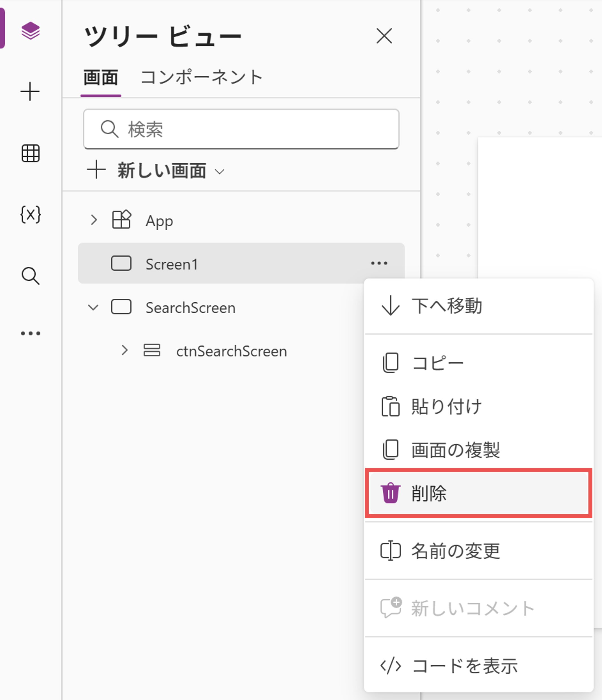This screenshot has width=602, height=700.
Task: Open the sidebar more options ellipsis
Action: click(31, 333)
